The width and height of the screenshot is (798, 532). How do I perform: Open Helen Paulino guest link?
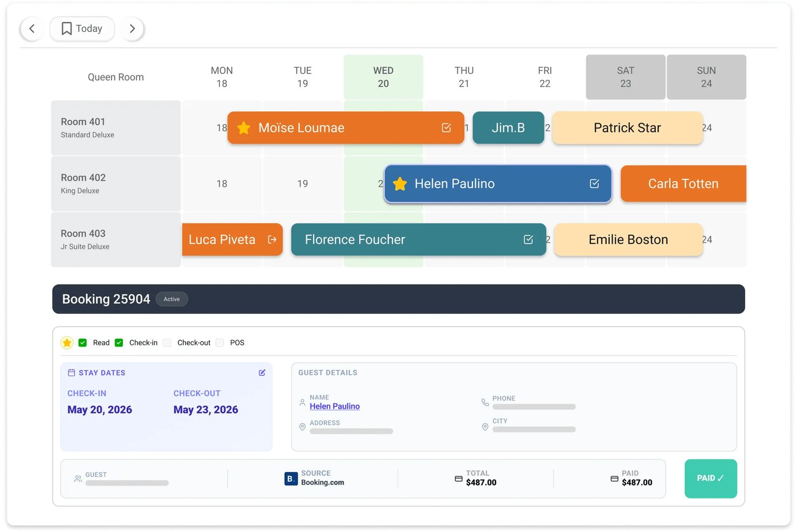point(334,406)
